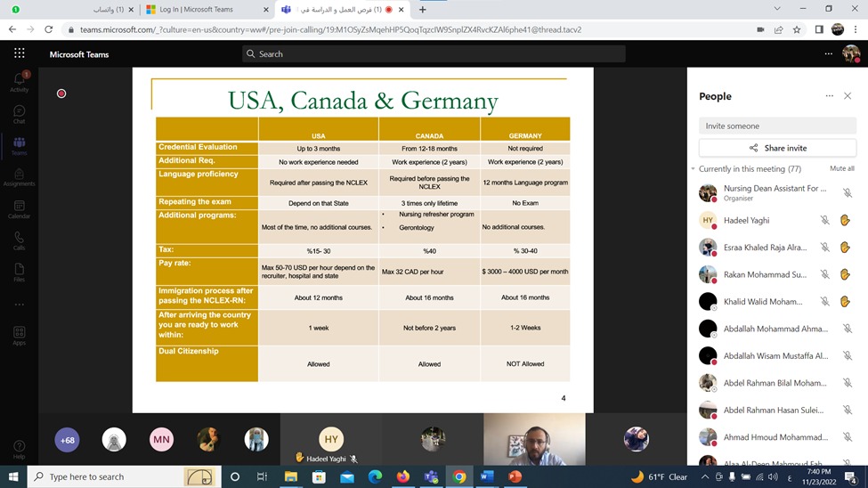Open Teams settings and more ellipsis
This screenshot has height=488, width=868.
(828, 53)
